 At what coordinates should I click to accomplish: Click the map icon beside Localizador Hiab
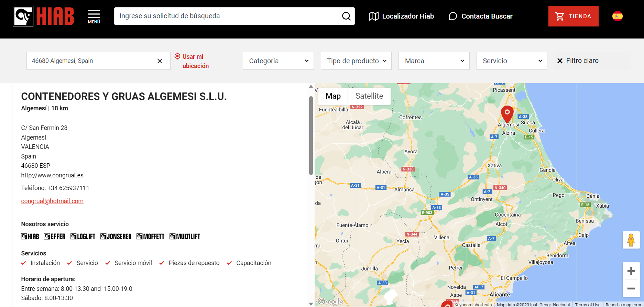[373, 16]
